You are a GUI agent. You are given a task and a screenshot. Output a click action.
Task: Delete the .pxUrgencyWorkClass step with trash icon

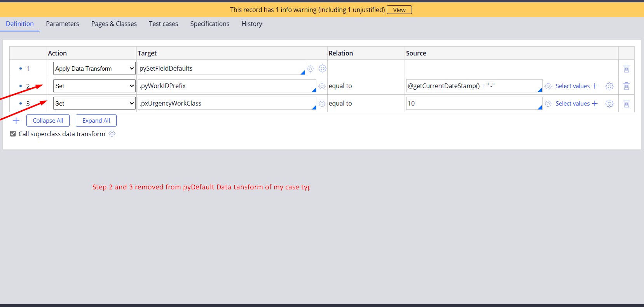[x=627, y=104]
